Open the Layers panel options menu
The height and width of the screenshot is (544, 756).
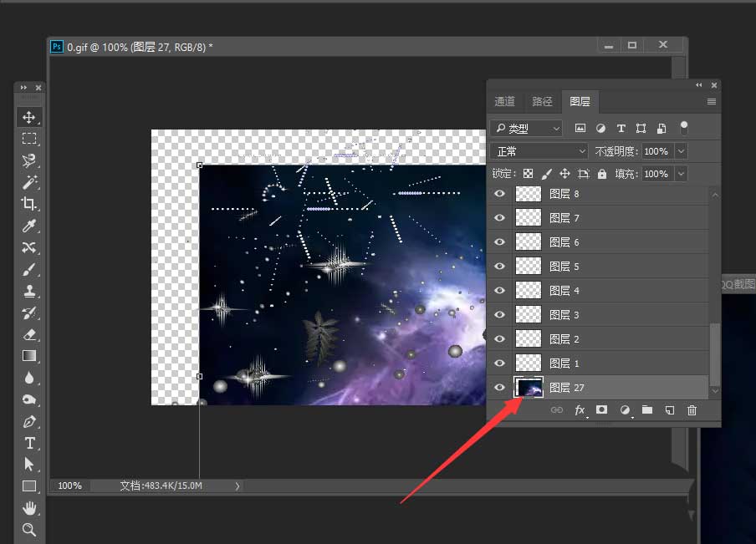711,102
